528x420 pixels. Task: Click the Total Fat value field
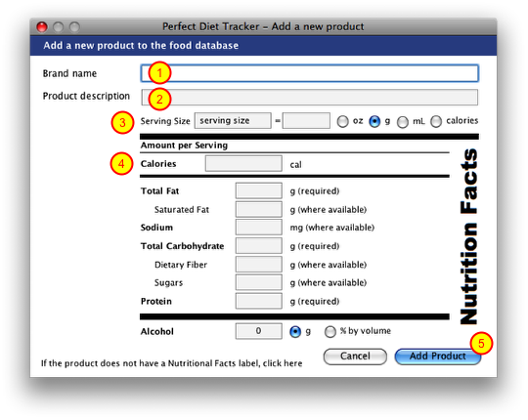258,190
